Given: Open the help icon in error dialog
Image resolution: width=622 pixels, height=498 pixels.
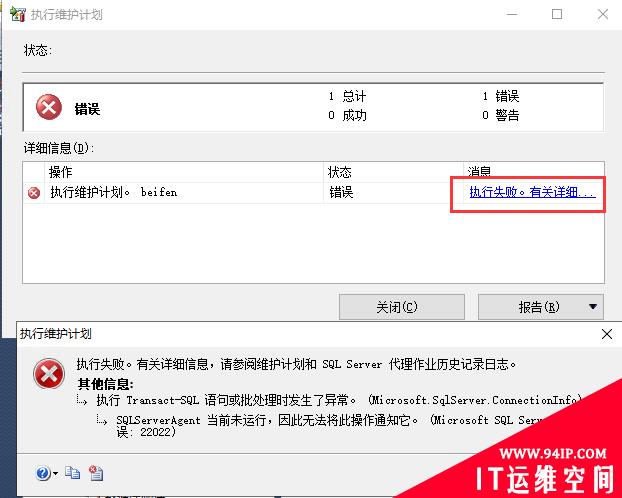Looking at the screenshot, I should (42, 473).
